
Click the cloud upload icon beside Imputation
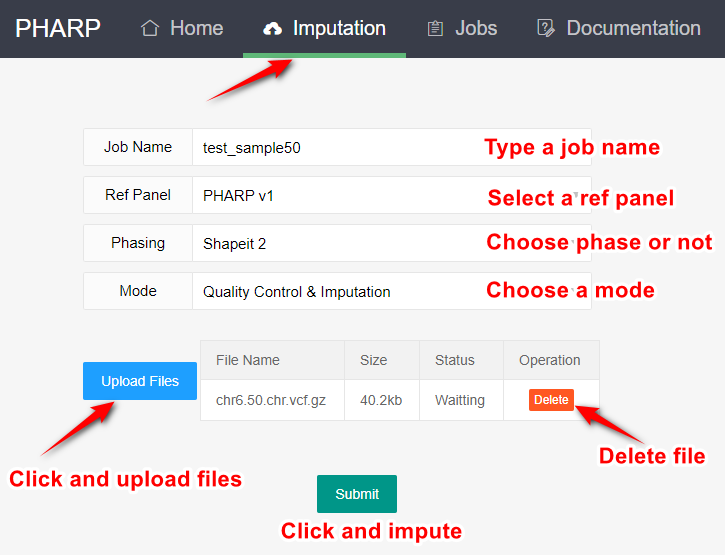pos(272,29)
